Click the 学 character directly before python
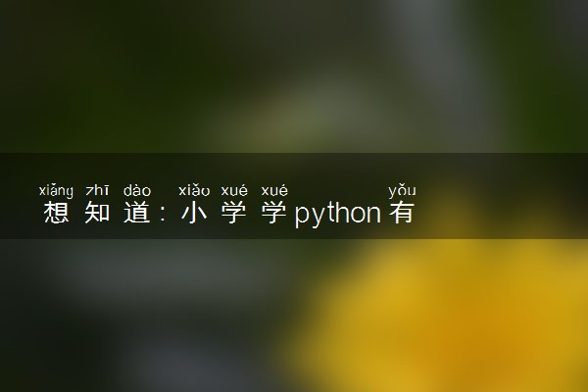 (x=274, y=213)
